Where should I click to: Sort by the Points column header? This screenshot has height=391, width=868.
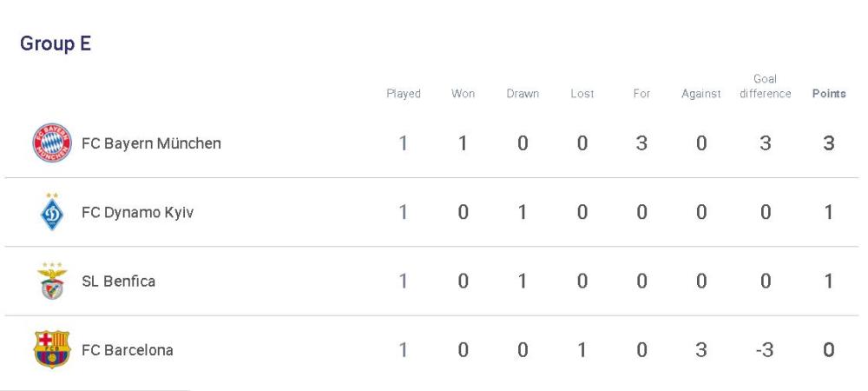pos(829,94)
